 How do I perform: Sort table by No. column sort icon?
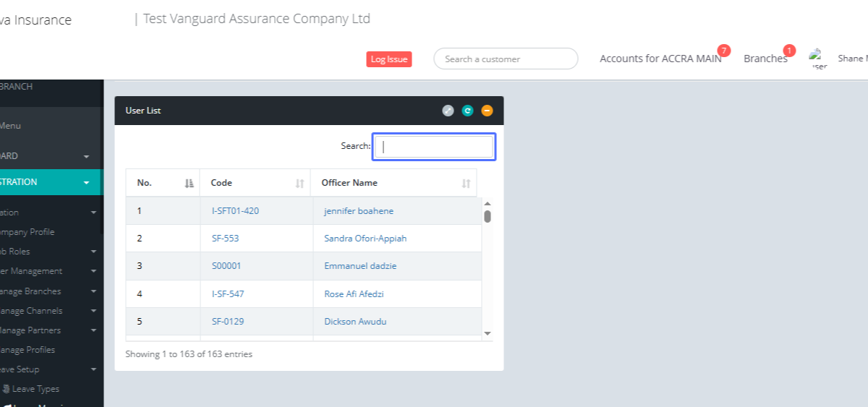click(189, 184)
